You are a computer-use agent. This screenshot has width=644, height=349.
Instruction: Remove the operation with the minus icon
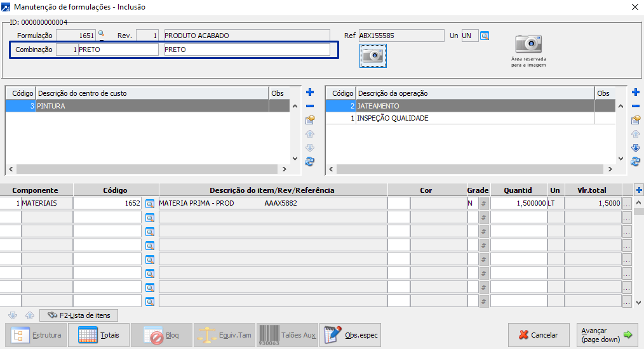pos(636,106)
